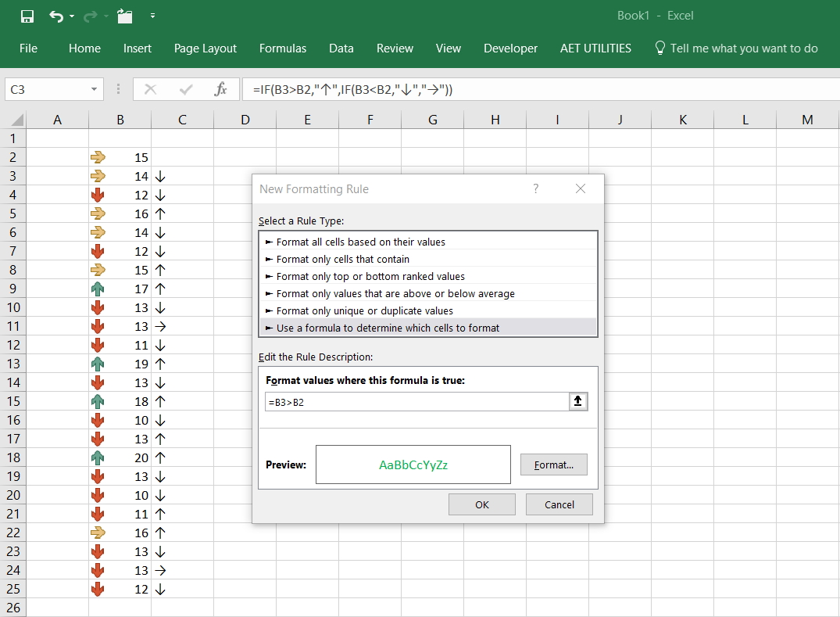Open the Name Box dropdown arrow
The width and height of the screenshot is (840, 617).
[94, 88]
